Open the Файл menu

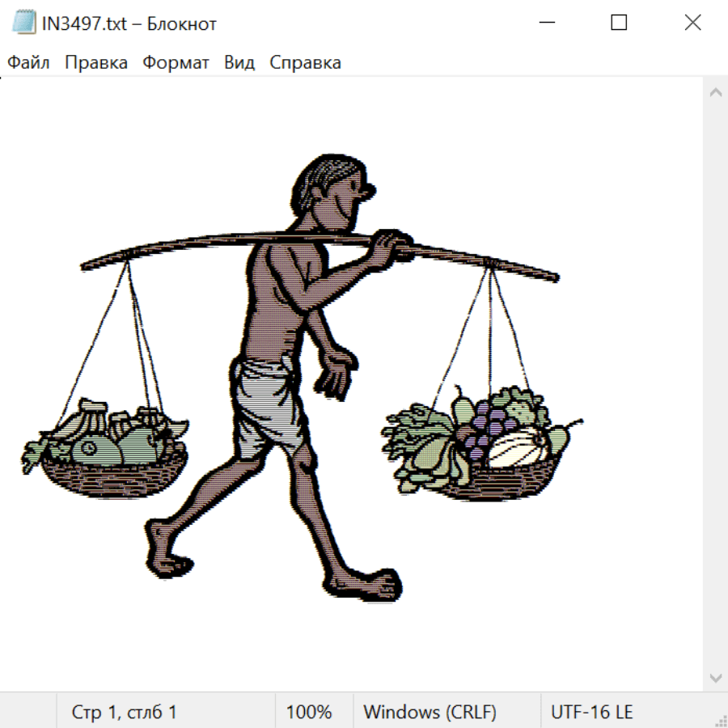coord(28,63)
